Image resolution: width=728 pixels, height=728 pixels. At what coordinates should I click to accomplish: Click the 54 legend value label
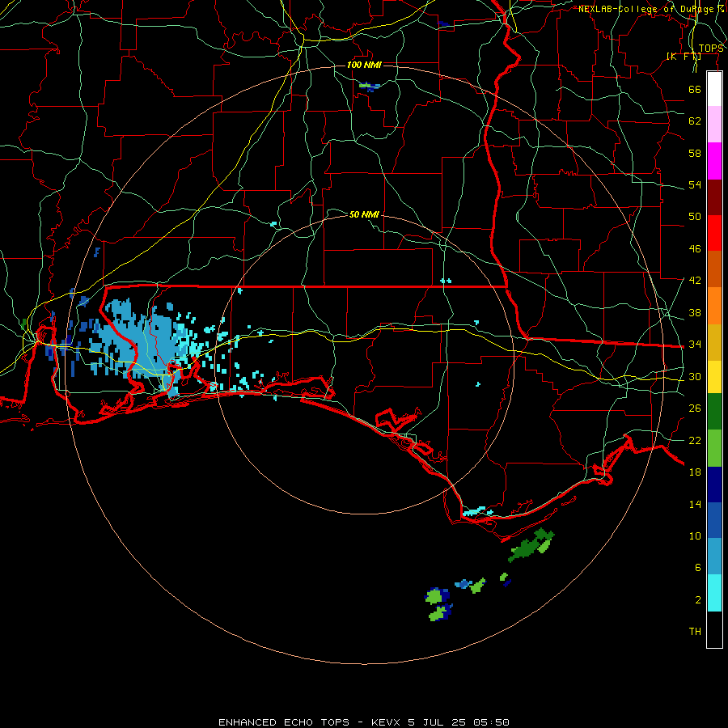(x=695, y=184)
